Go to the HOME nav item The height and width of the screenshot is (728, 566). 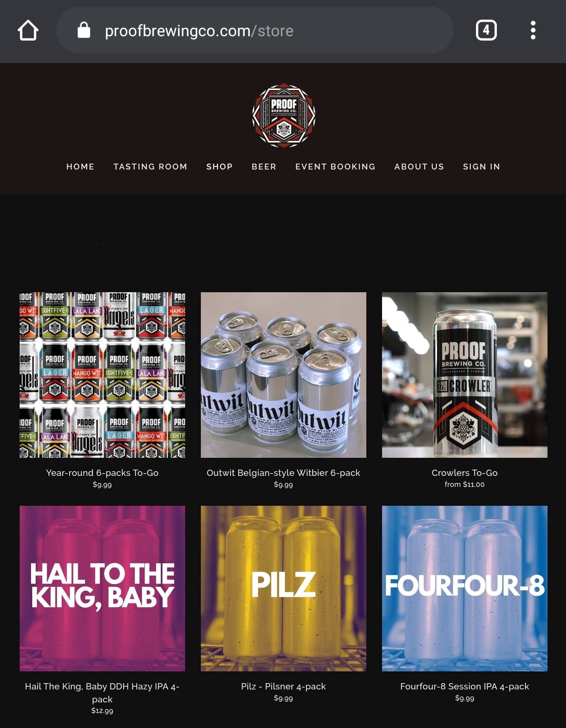(x=80, y=166)
